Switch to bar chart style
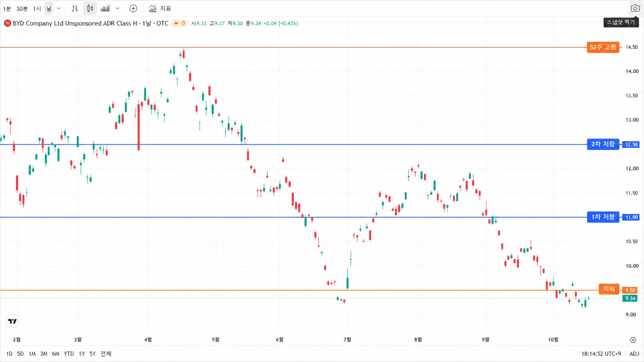This screenshot has height=362, width=644. point(75,8)
